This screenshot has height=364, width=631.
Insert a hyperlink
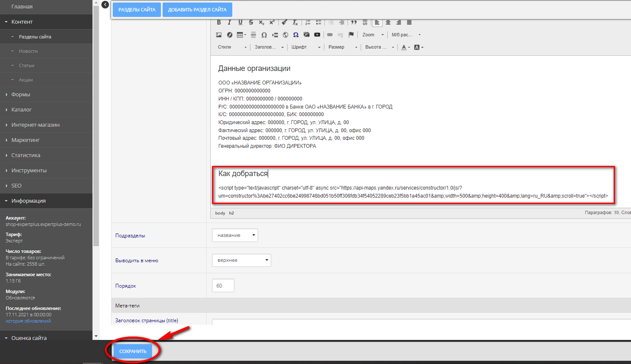click(x=330, y=35)
